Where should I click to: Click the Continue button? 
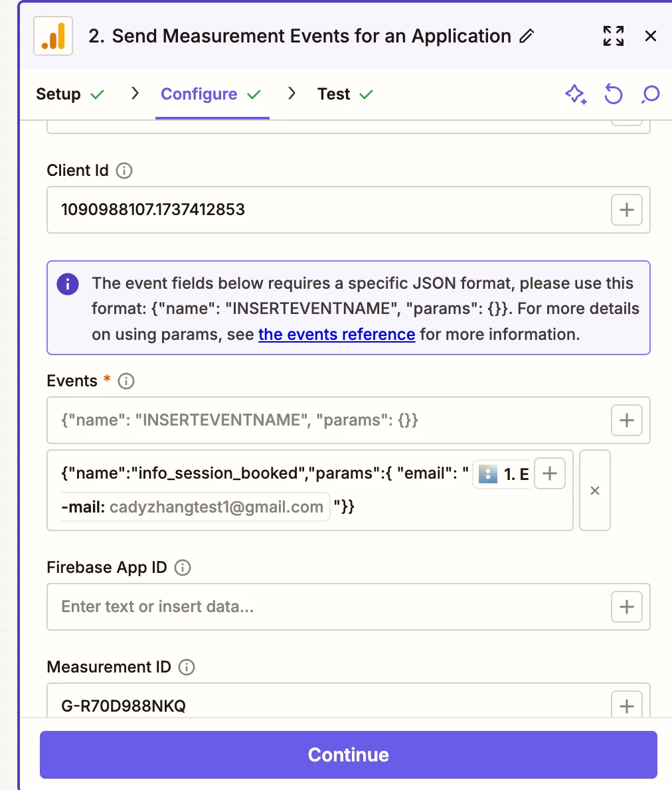[349, 755]
